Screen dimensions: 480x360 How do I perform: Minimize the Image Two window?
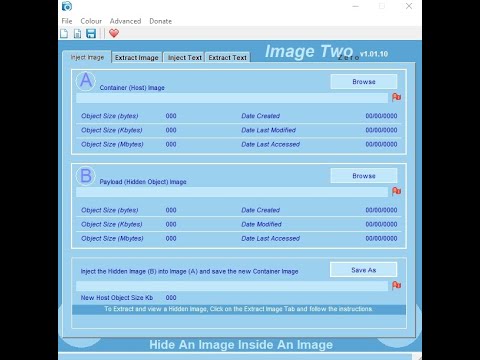356,6
